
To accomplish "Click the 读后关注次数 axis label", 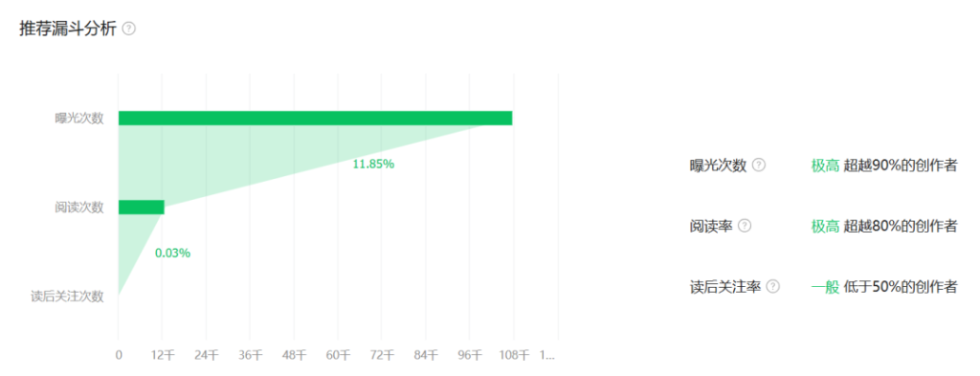I will click(68, 297).
